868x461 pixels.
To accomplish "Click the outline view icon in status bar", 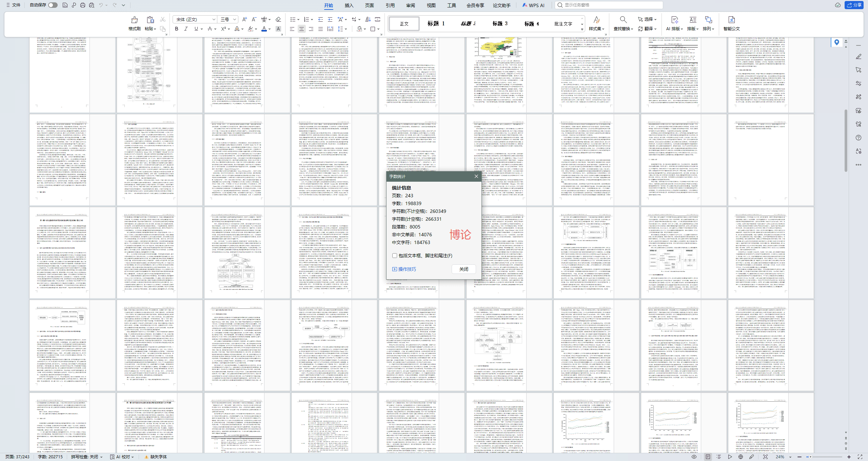I will pos(718,457).
